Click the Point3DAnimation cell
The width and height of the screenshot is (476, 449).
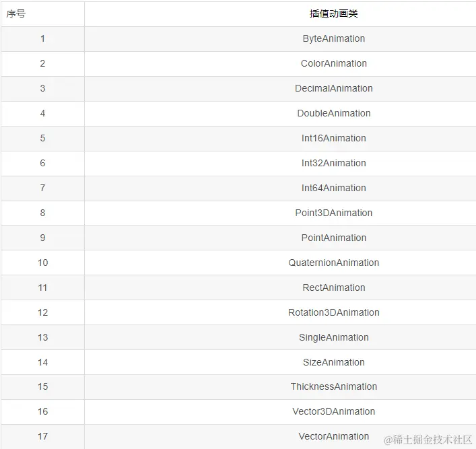coord(334,213)
